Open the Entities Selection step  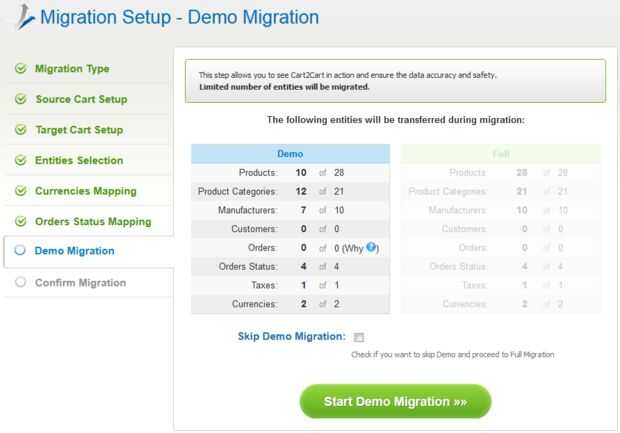(x=79, y=160)
